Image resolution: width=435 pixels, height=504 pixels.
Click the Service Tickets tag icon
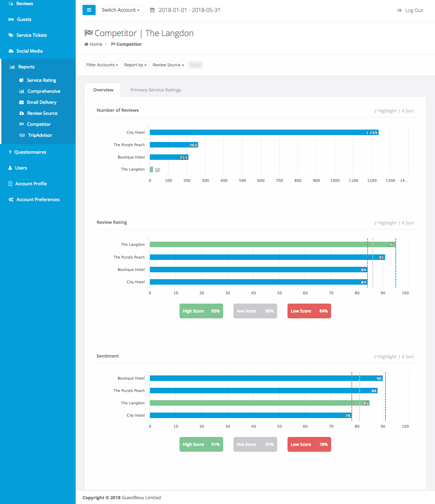11,35
